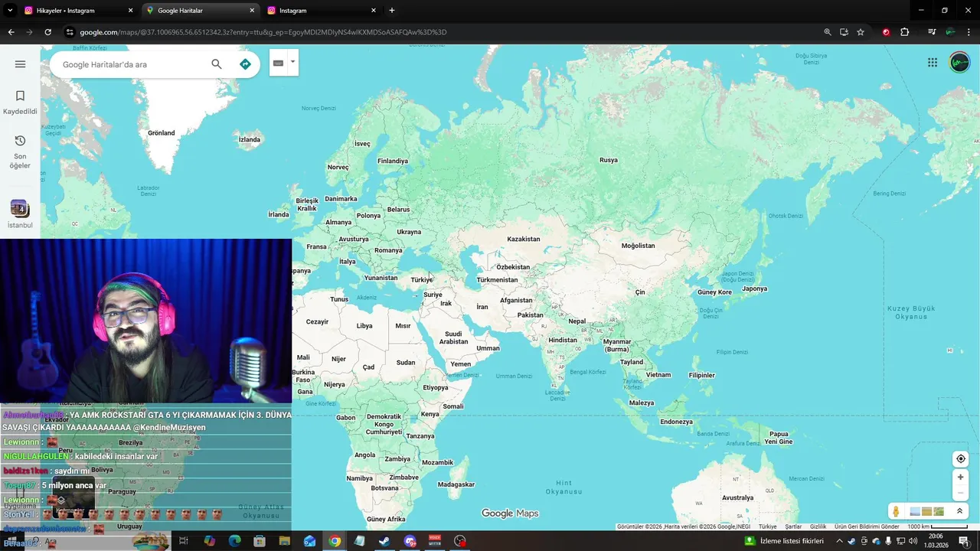Click the search magnifier in Maps search box

pos(217,64)
